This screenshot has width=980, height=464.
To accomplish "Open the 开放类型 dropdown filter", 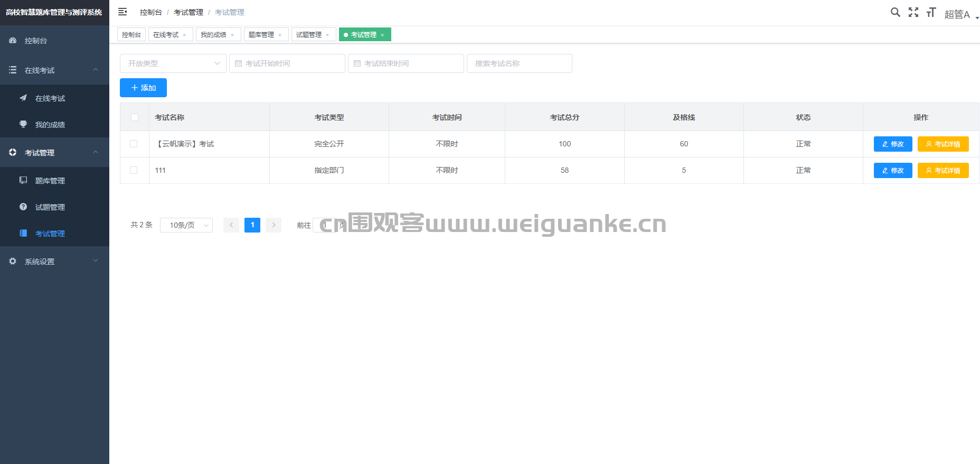I will point(173,63).
